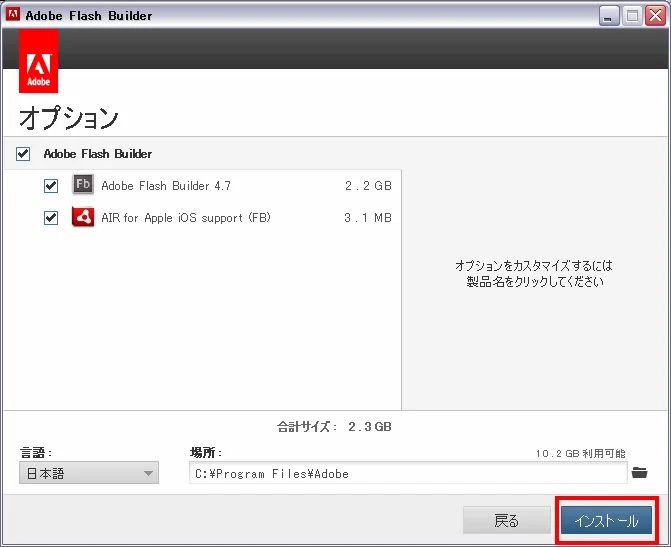Click the 場所 label
The width and height of the screenshot is (671, 547).
click(x=206, y=452)
